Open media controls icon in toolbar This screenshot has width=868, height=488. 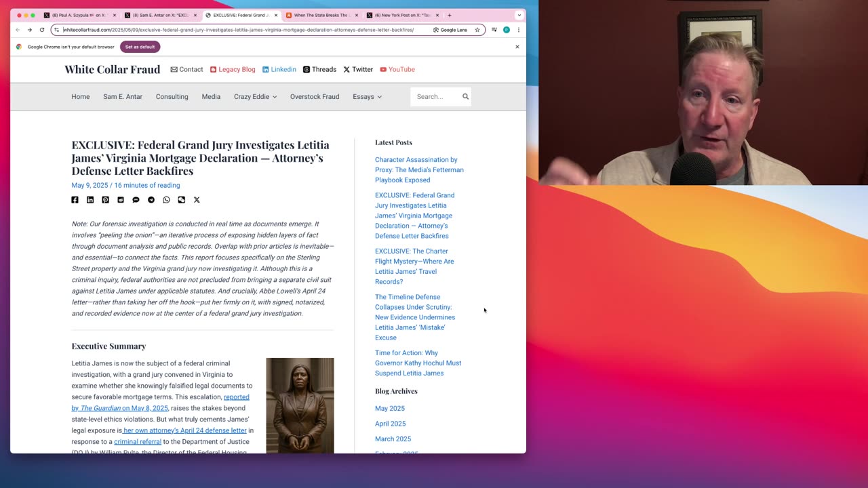(494, 30)
